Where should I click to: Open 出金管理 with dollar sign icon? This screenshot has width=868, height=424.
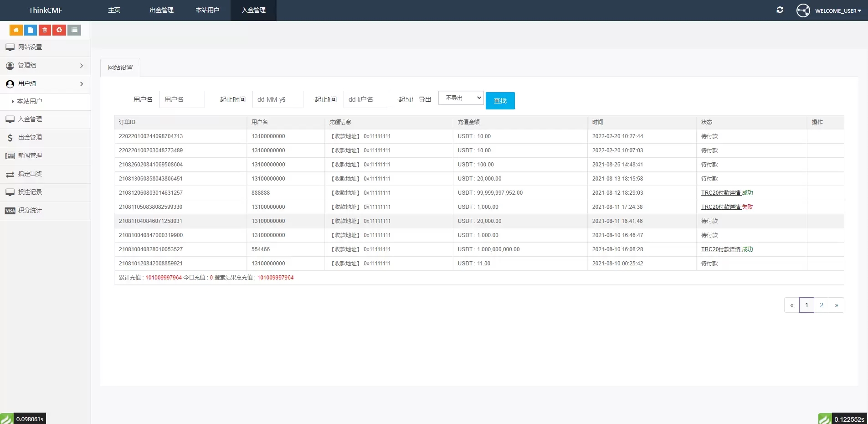[x=30, y=138]
